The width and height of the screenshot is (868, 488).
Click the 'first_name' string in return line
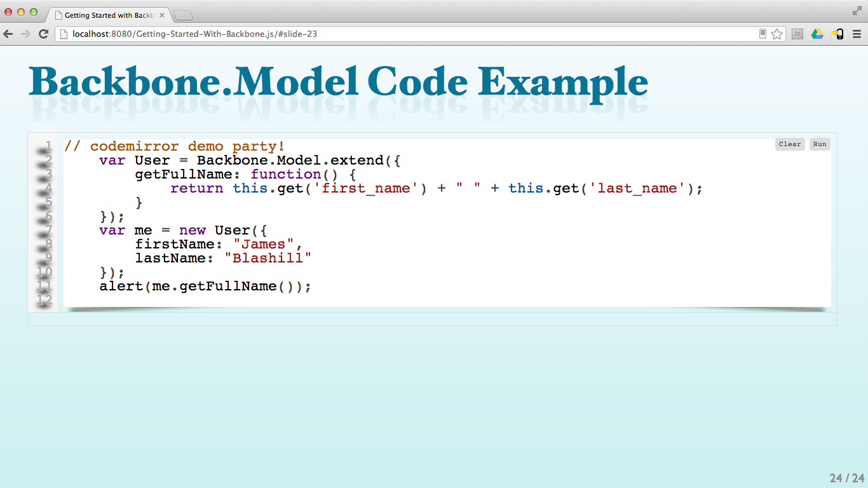(367, 189)
